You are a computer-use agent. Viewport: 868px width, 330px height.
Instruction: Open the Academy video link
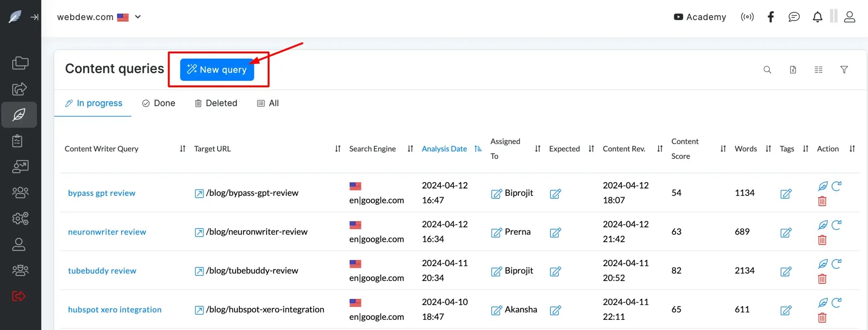pyautogui.click(x=700, y=17)
